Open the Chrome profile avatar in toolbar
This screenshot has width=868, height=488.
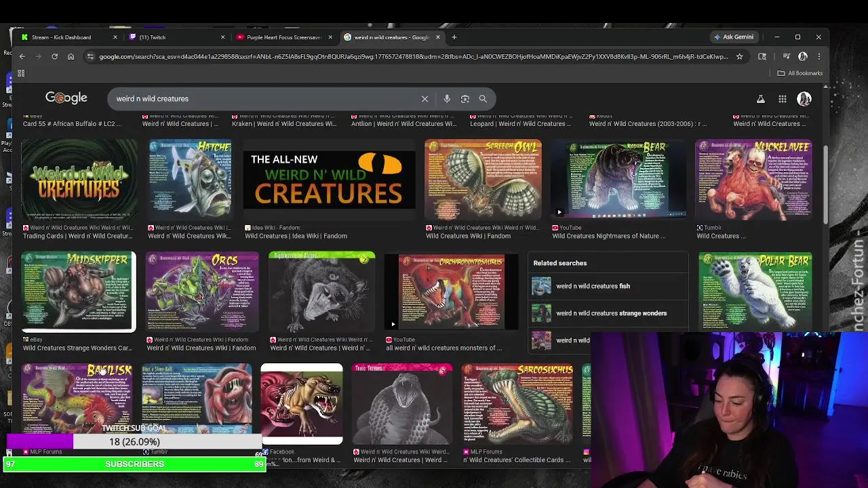click(803, 56)
